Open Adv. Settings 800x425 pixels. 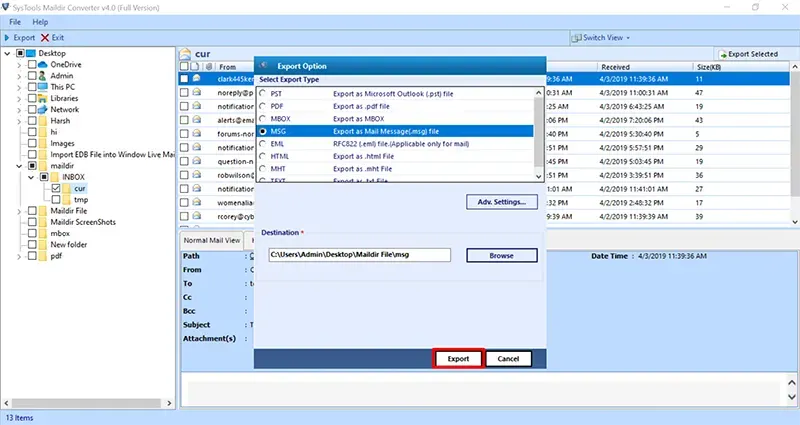(502, 202)
